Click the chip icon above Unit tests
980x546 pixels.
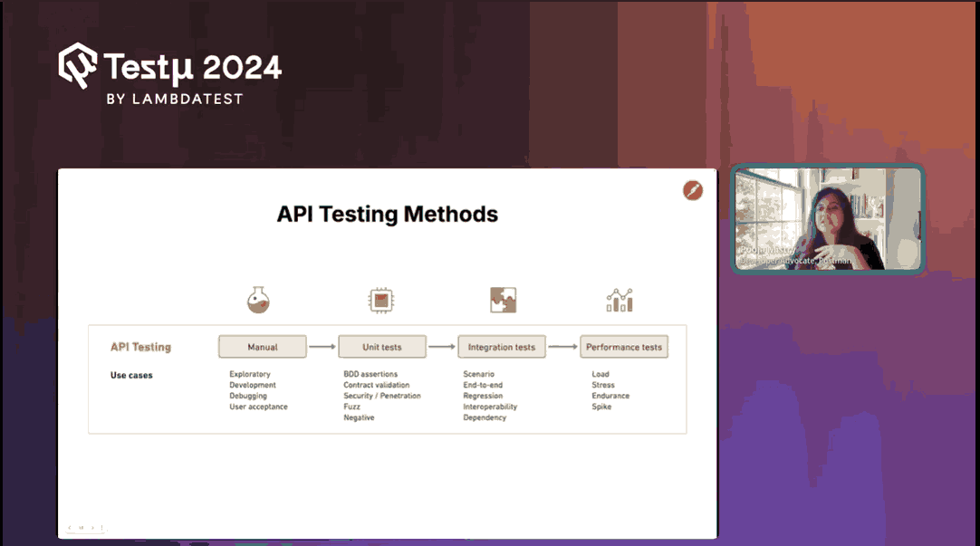381,299
